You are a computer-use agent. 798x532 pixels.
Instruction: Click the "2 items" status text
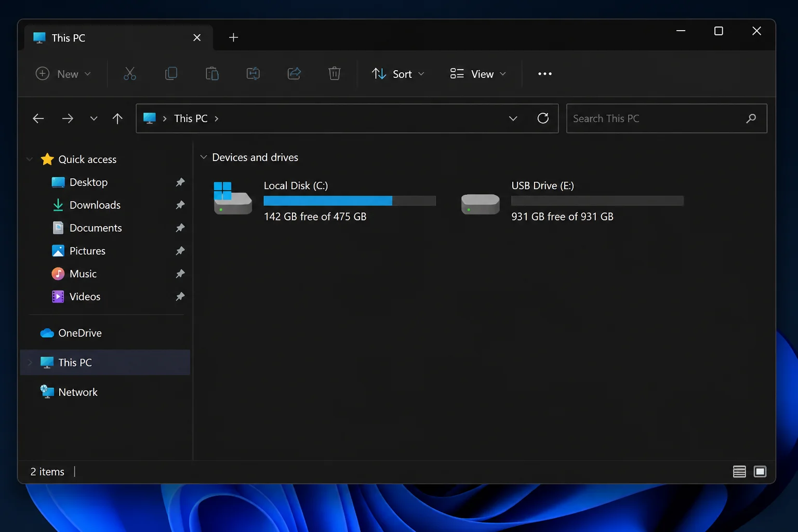pyautogui.click(x=47, y=472)
